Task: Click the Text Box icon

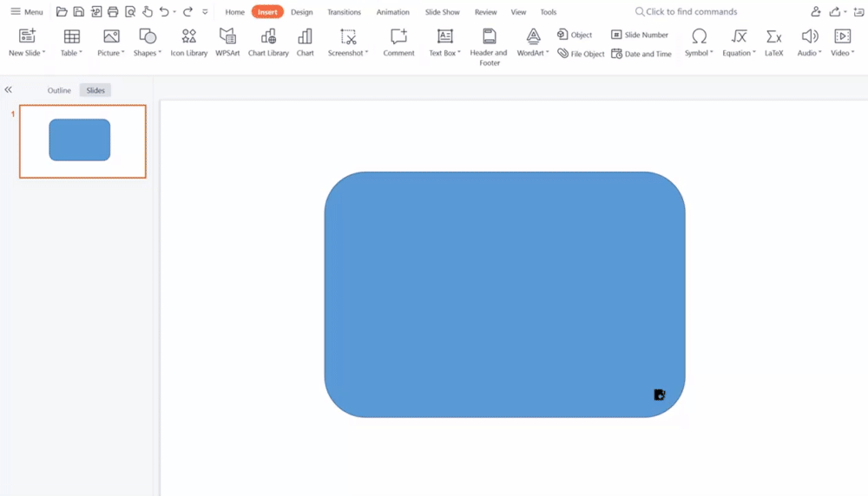Action: 444,36
